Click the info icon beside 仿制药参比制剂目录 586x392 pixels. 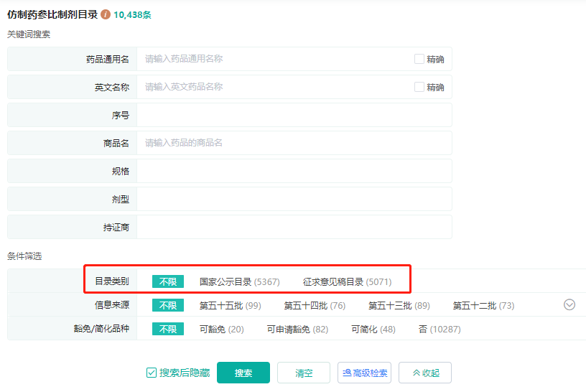point(106,14)
